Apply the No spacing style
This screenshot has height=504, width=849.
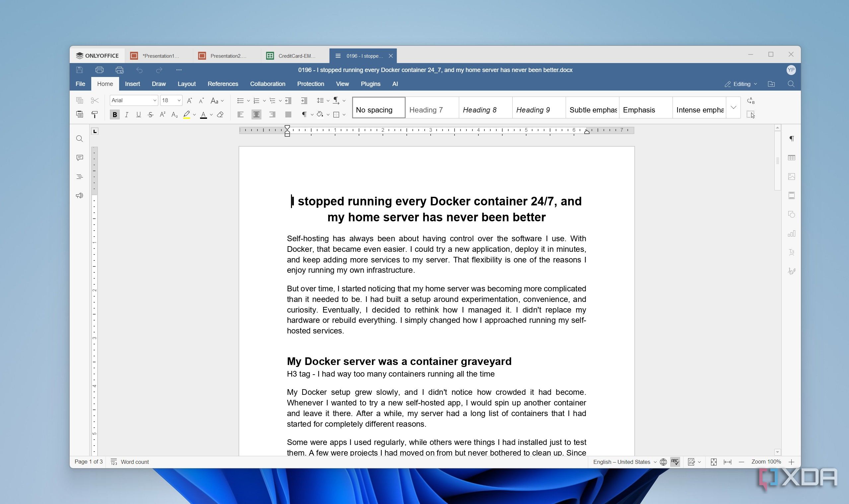[379, 108]
